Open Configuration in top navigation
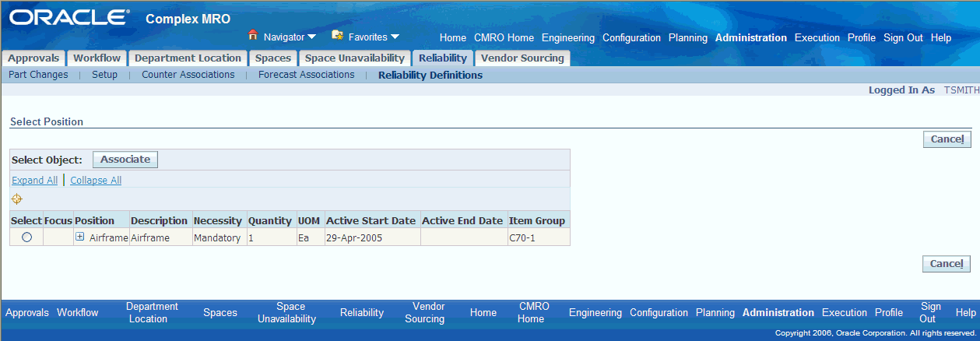The height and width of the screenshot is (341, 980). click(x=631, y=37)
